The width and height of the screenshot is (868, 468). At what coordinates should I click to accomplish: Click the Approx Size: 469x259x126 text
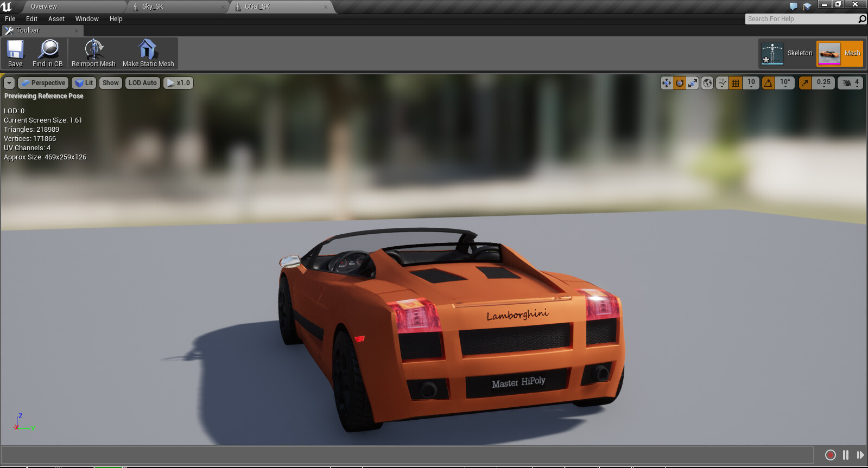pos(45,157)
